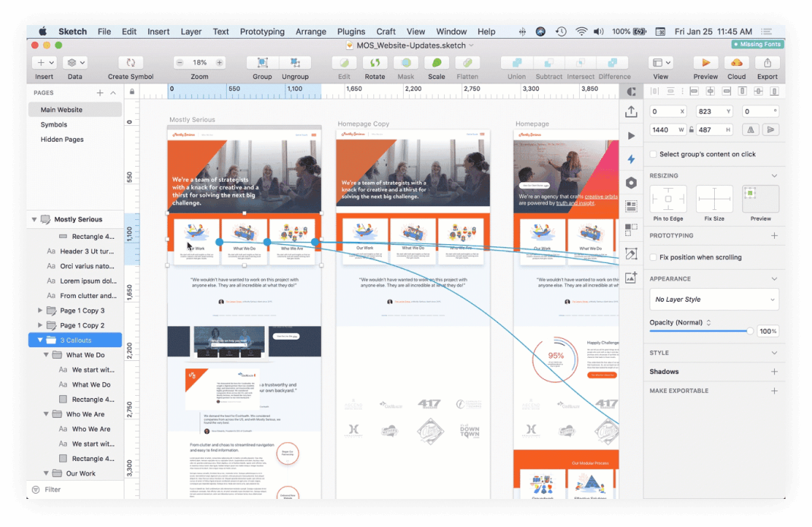The image size is (812, 527).
Task: Select the Rotate tool
Action: 375,63
